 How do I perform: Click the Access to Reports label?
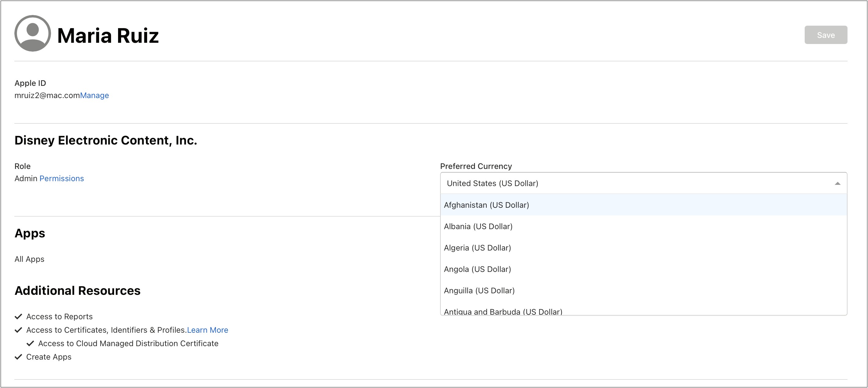pyautogui.click(x=59, y=317)
